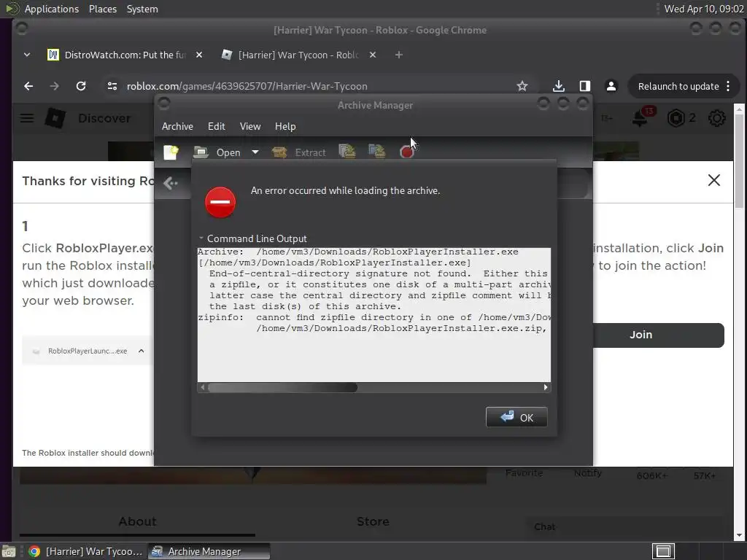Click the Chrome forward arrow
Image resolution: width=747 pixels, height=560 pixels.
(54, 86)
